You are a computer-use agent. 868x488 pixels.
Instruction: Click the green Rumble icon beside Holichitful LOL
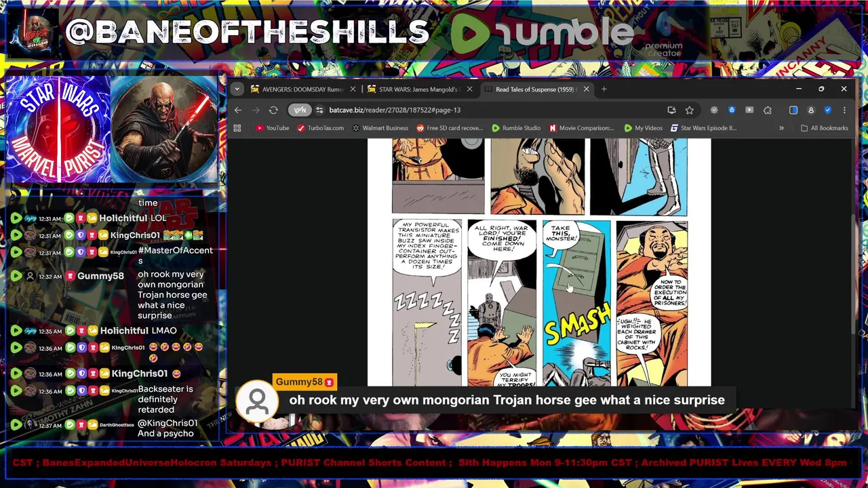pos(16,218)
